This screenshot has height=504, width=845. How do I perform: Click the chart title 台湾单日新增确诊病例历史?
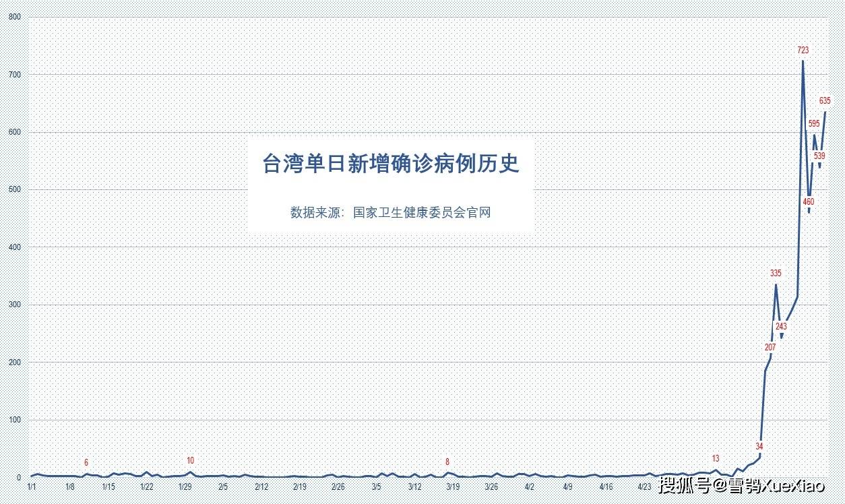click(391, 164)
